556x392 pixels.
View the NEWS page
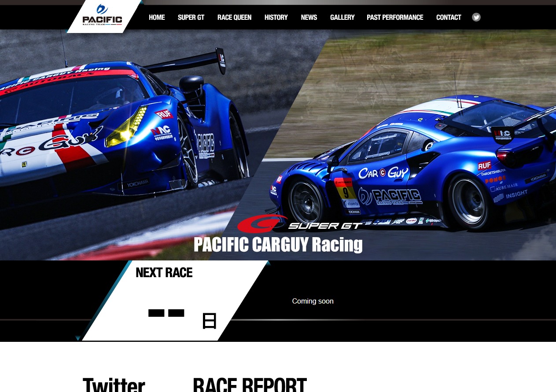pos(309,17)
